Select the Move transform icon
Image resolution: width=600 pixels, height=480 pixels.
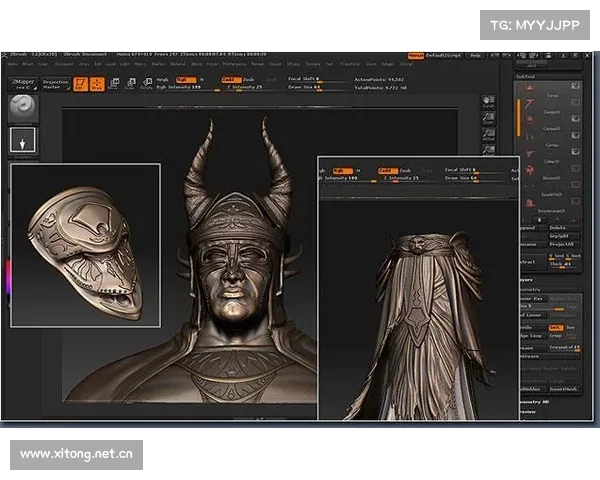(x=114, y=84)
